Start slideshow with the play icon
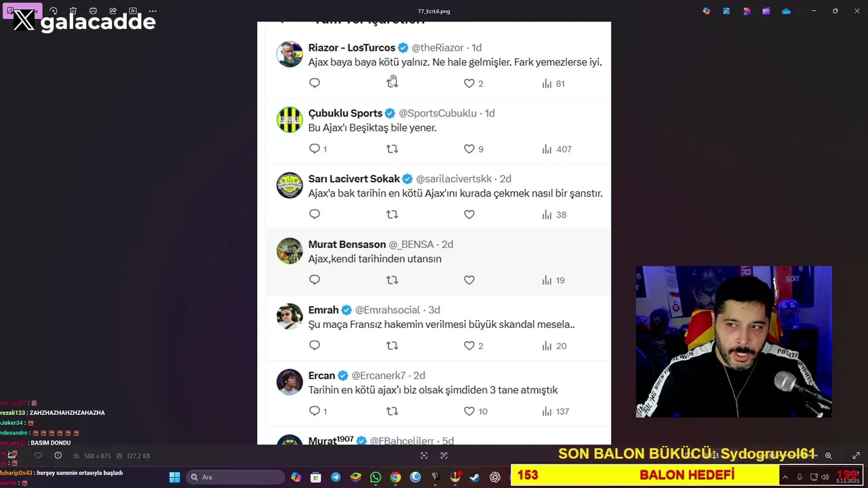This screenshot has width=868, height=488. [x=133, y=11]
